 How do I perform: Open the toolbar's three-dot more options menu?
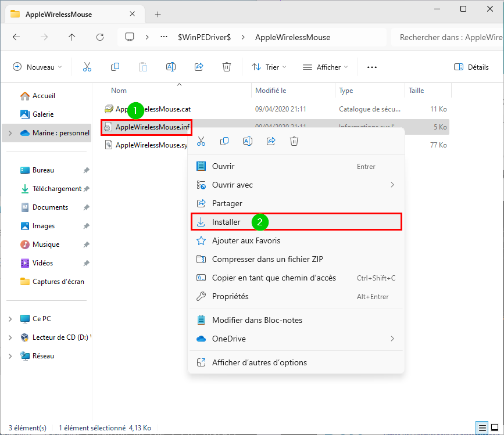click(x=372, y=67)
